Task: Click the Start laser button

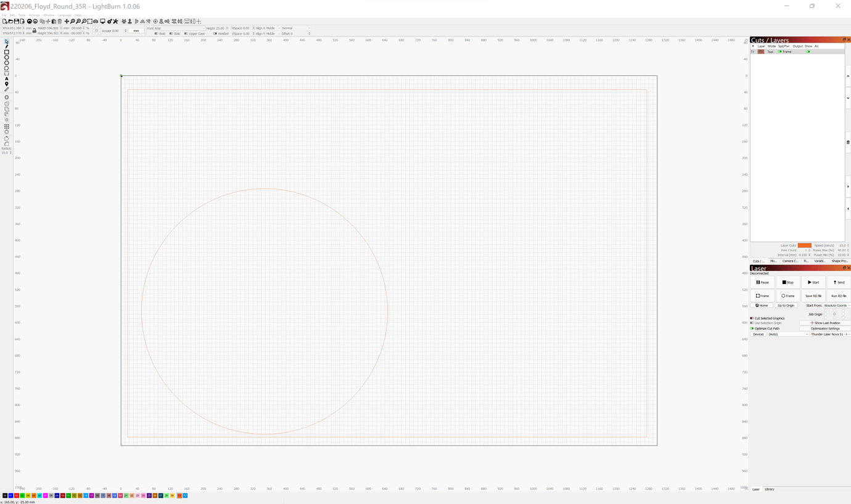Action: point(813,282)
